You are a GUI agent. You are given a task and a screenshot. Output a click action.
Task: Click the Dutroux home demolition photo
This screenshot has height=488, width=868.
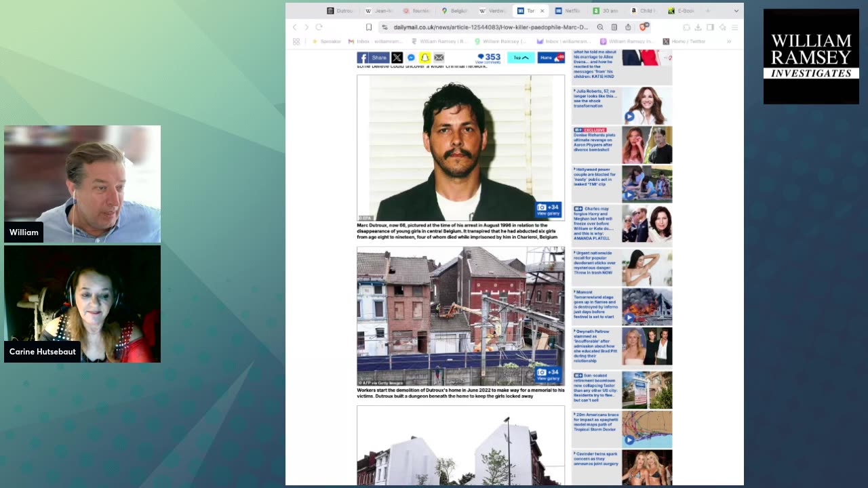tap(460, 317)
